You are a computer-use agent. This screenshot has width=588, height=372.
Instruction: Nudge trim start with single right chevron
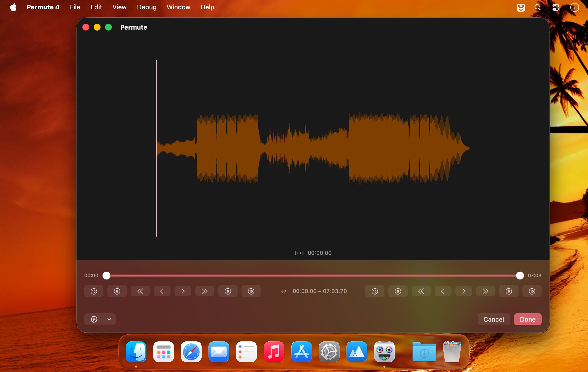[183, 291]
